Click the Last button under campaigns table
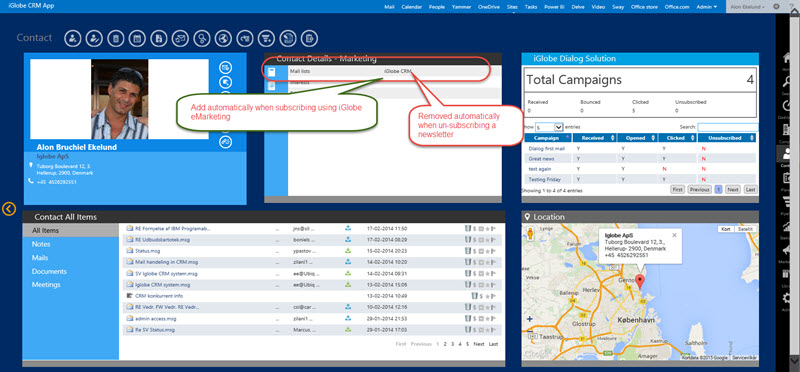This screenshot has width=800, height=372. coord(750,189)
